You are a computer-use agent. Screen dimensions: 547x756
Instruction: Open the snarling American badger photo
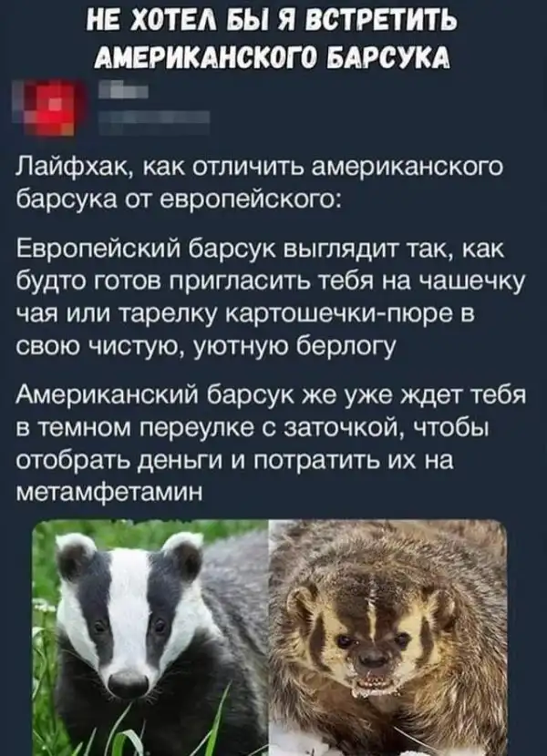(387, 638)
